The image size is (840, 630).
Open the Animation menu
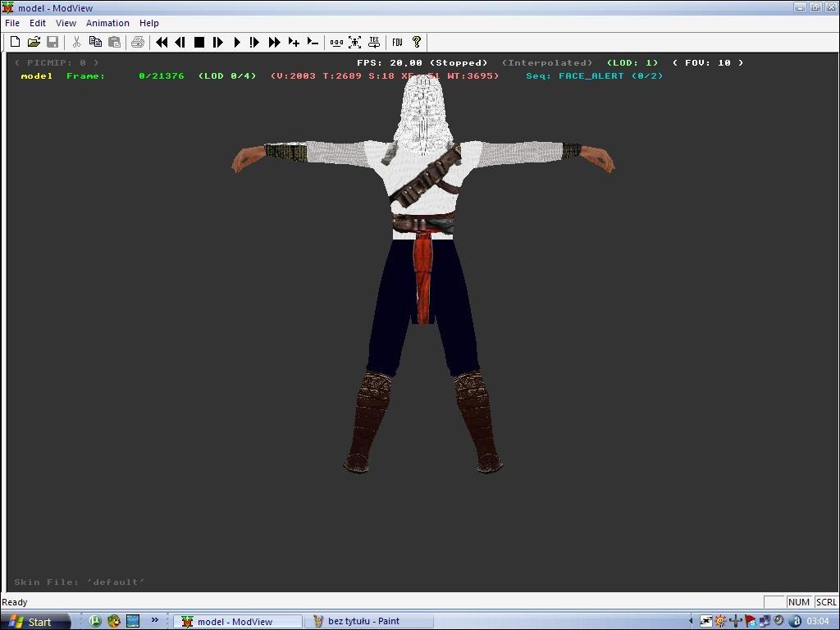[x=107, y=23]
